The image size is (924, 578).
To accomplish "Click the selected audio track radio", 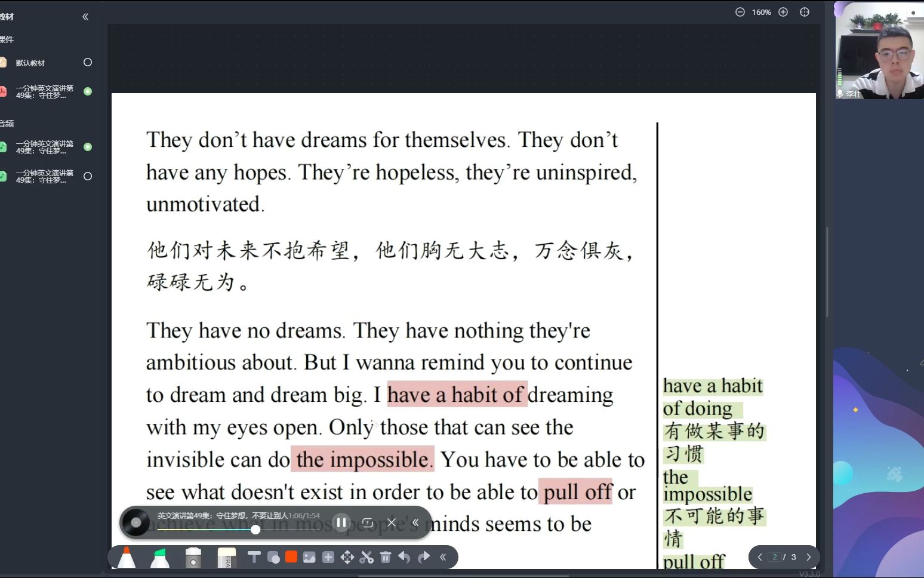I will (x=88, y=147).
